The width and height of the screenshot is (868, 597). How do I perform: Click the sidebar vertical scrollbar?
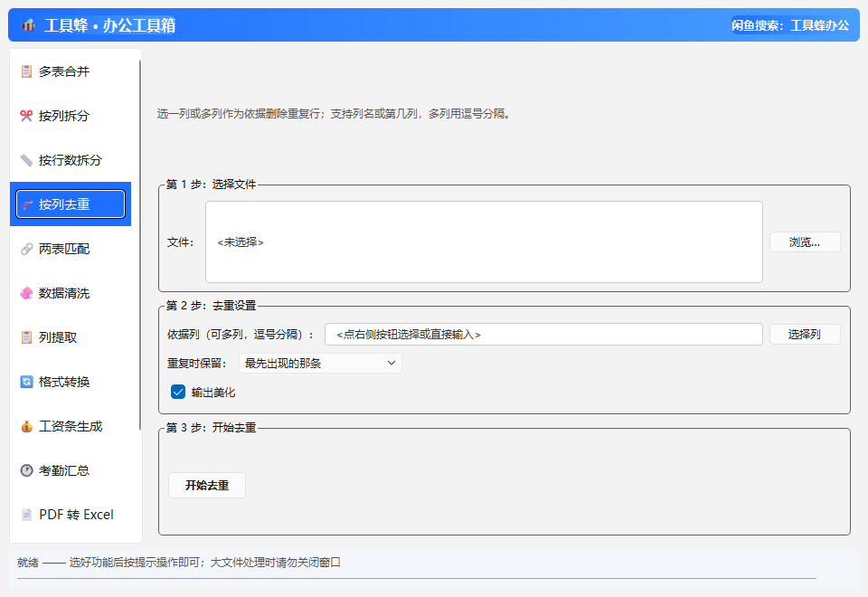coord(140,243)
